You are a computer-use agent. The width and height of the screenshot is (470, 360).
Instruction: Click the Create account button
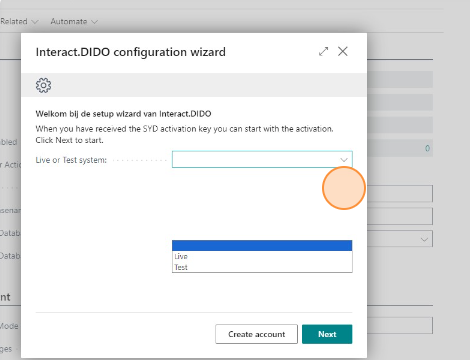point(256,334)
